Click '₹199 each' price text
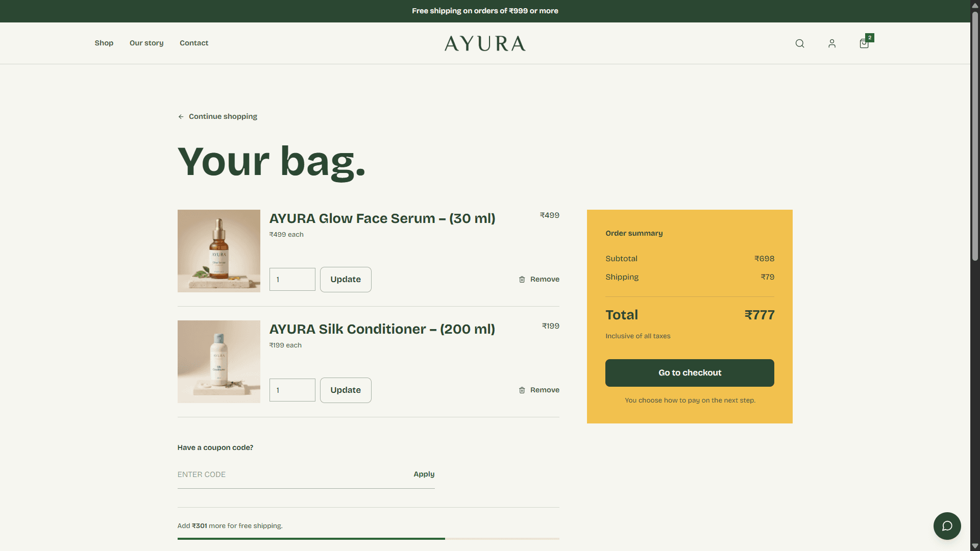Image resolution: width=980 pixels, height=551 pixels. point(285,345)
